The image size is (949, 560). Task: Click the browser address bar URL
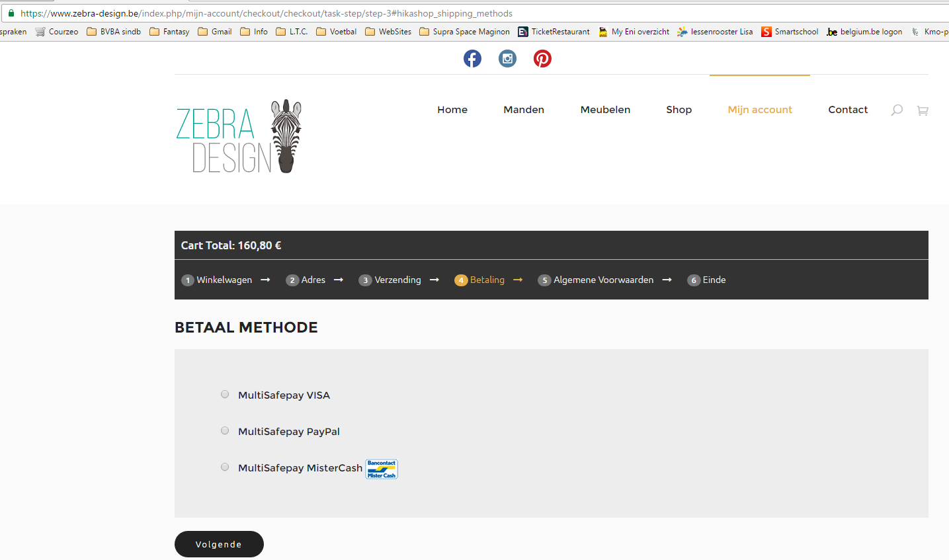(267, 13)
